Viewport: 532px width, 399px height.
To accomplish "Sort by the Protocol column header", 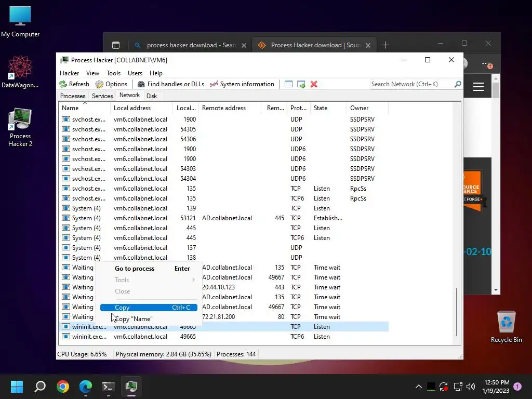I will click(x=298, y=108).
